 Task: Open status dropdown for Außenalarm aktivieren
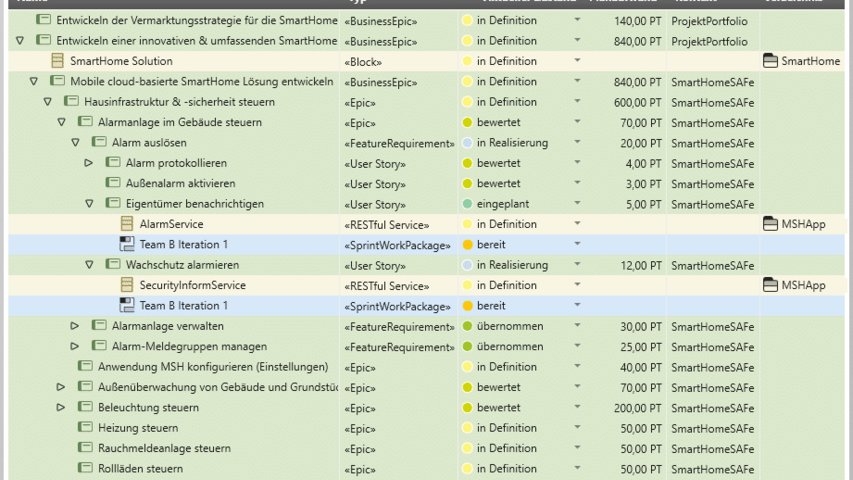[x=576, y=184]
